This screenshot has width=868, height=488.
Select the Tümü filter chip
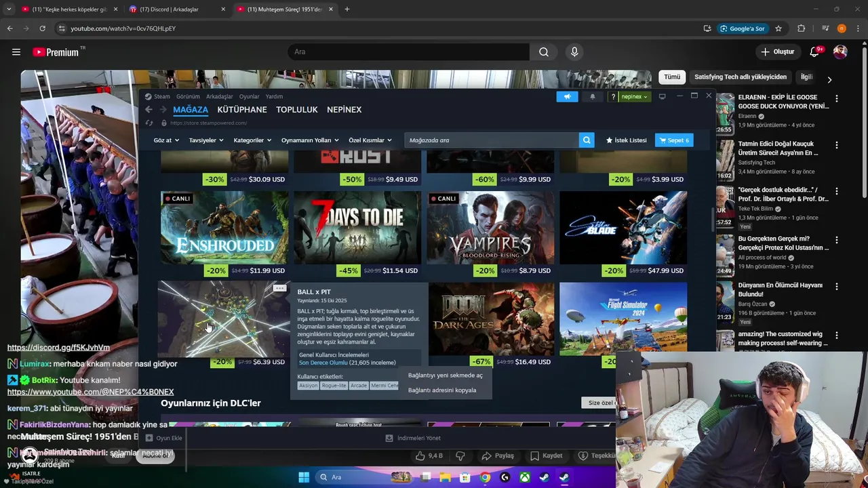click(671, 77)
